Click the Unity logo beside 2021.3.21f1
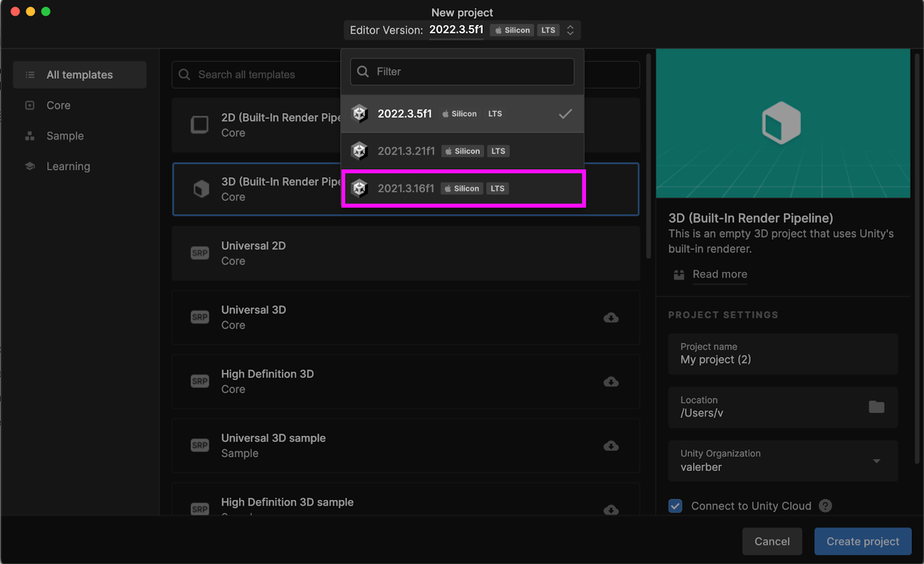Screen dimensions: 924x564 (x=360, y=151)
